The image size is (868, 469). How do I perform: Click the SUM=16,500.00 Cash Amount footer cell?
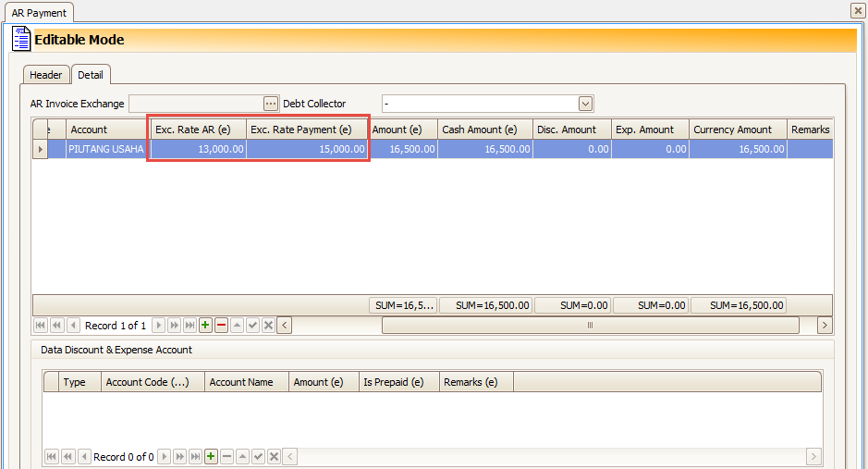pos(485,305)
